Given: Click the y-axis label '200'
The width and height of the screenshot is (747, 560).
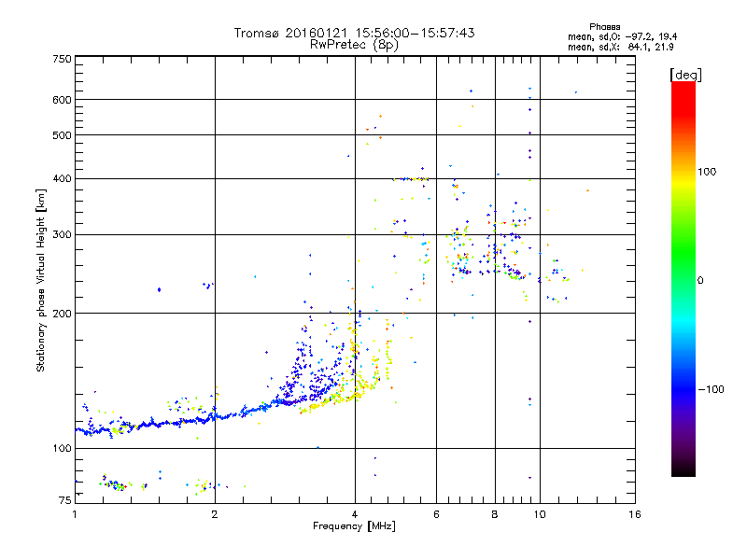Looking at the screenshot, I should 62,314.
